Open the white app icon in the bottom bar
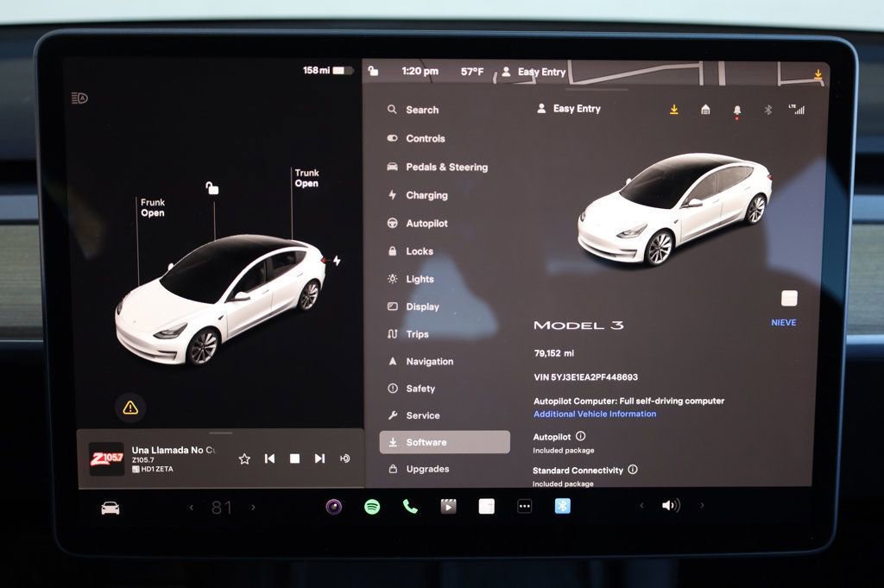884x588 pixels. coord(487,506)
